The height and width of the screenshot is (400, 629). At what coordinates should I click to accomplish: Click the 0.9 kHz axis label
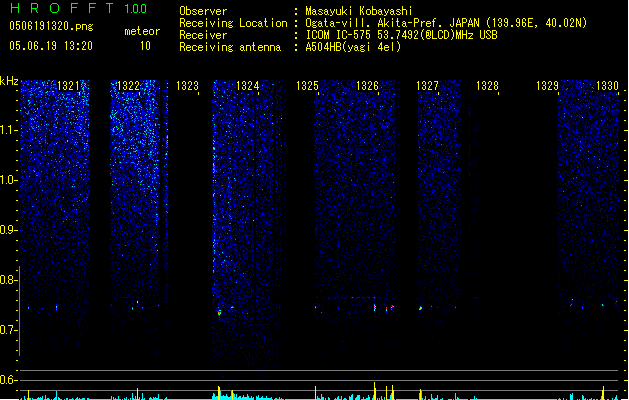(x=9, y=230)
